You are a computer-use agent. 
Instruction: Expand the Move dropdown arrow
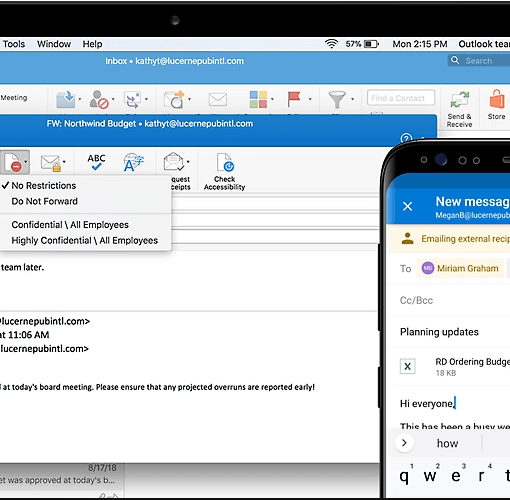click(80, 99)
